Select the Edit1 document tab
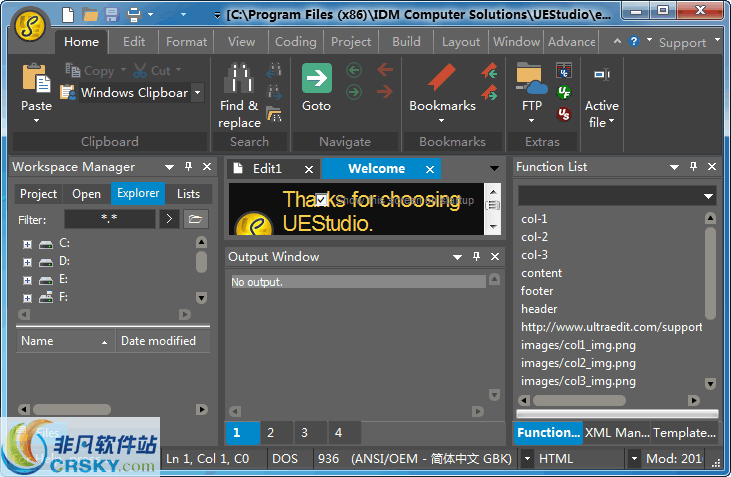This screenshot has width=731, height=477. (x=267, y=169)
